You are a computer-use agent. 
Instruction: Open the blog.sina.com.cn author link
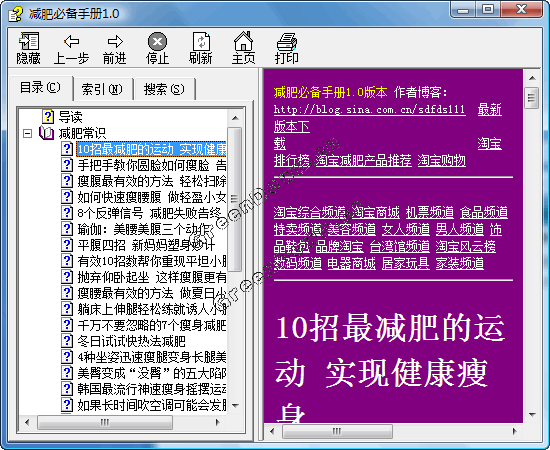(369, 109)
